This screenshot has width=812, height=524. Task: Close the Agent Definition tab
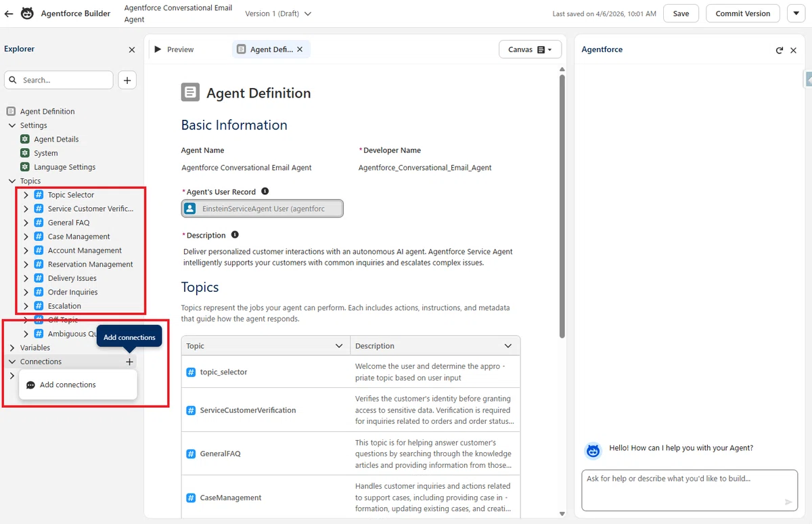point(300,49)
